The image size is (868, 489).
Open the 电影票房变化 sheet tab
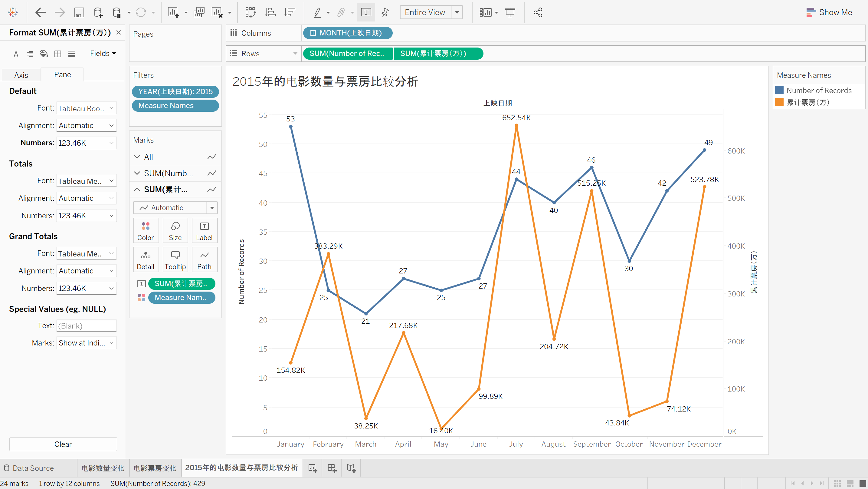pos(155,468)
